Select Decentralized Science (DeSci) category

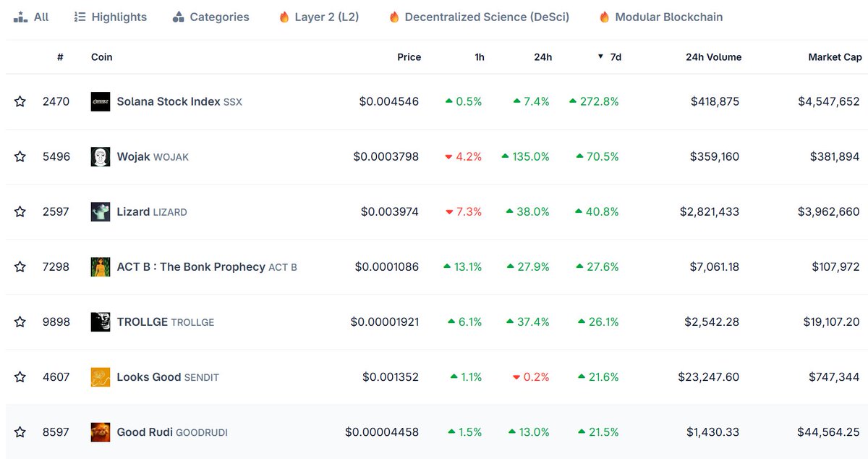tap(479, 17)
